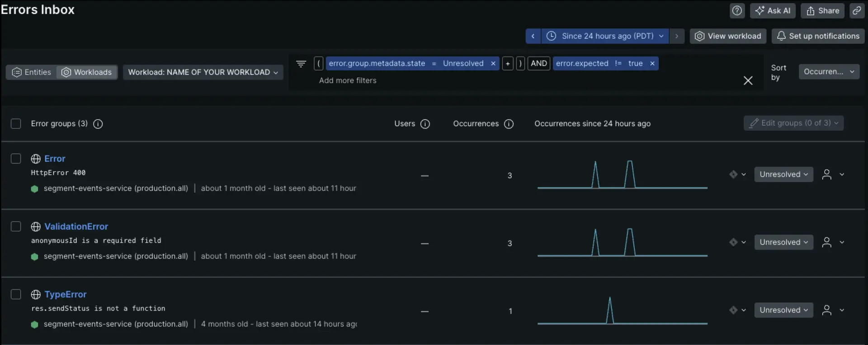The height and width of the screenshot is (345, 868).
Task: Clear all filters with the large X
Action: coord(748,80)
